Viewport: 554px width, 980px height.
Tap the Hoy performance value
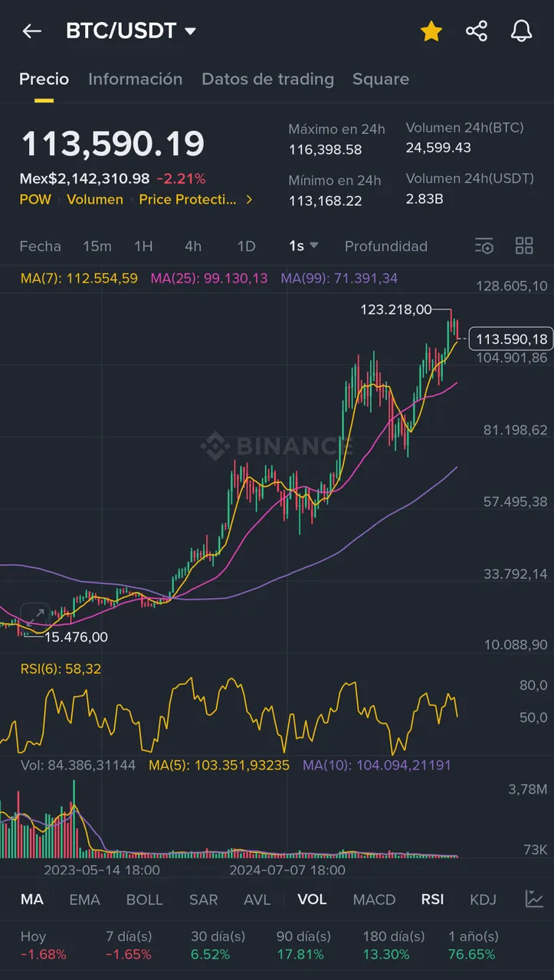pyautogui.click(x=44, y=955)
